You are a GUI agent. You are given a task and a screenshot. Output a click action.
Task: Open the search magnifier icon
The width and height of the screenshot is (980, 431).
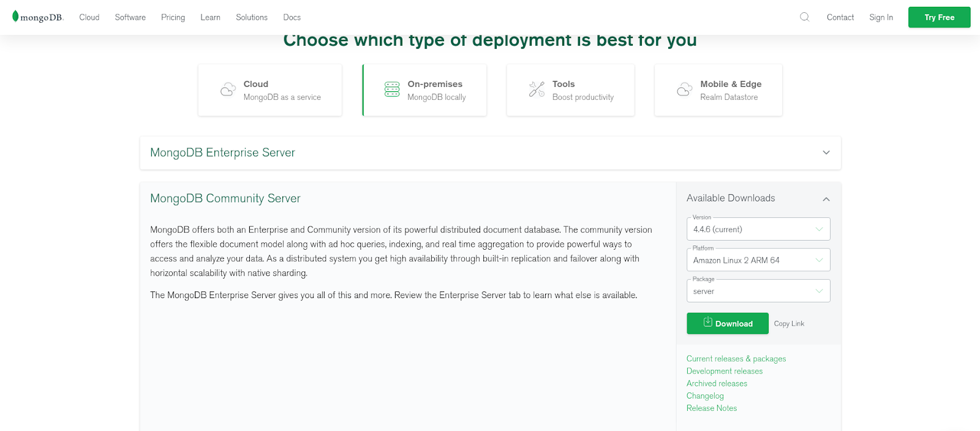click(x=805, y=17)
